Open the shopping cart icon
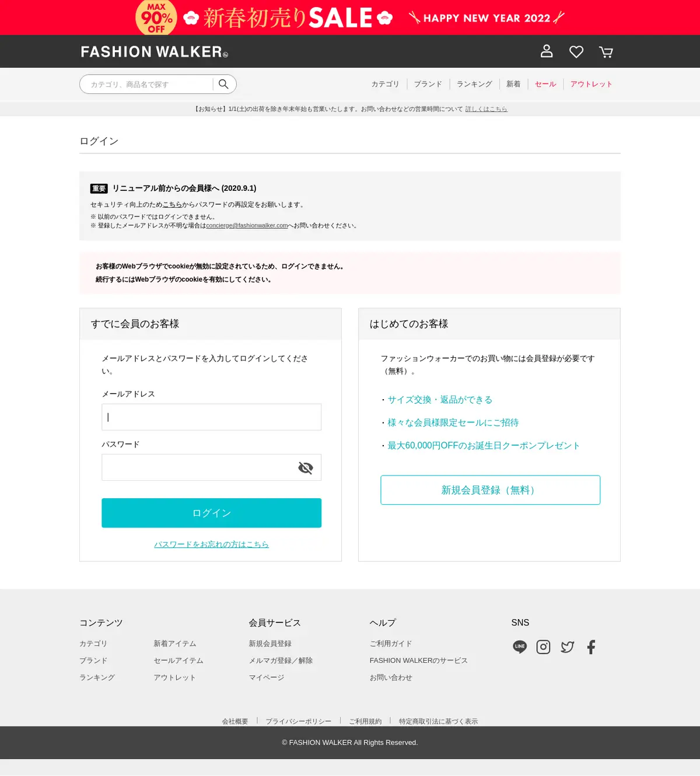The width and height of the screenshot is (700, 776). [x=606, y=52]
